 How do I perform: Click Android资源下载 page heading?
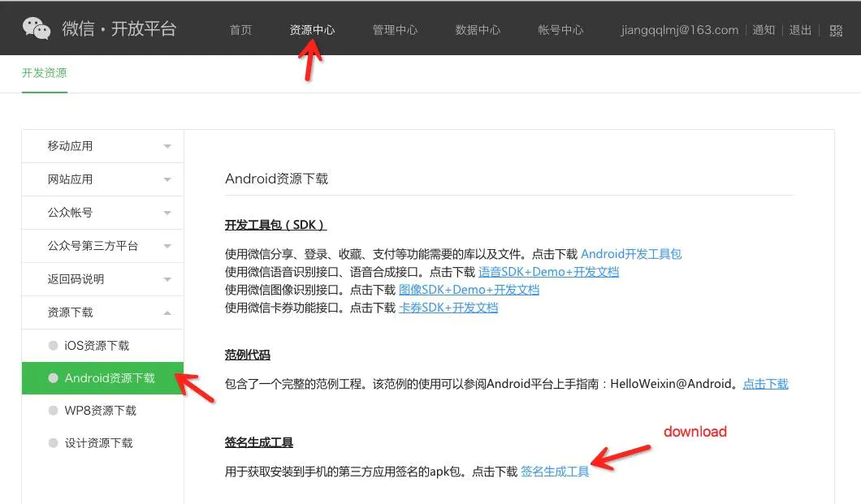point(277,179)
